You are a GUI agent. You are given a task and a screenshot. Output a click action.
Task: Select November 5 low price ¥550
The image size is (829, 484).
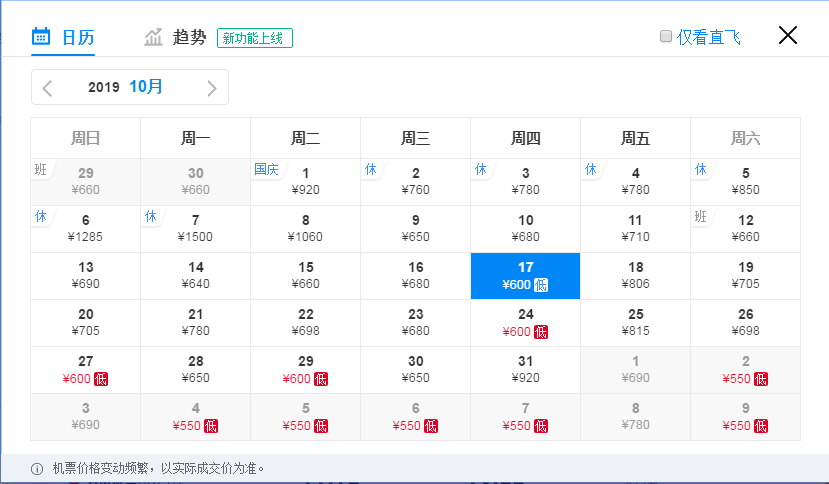pyautogui.click(x=306, y=417)
